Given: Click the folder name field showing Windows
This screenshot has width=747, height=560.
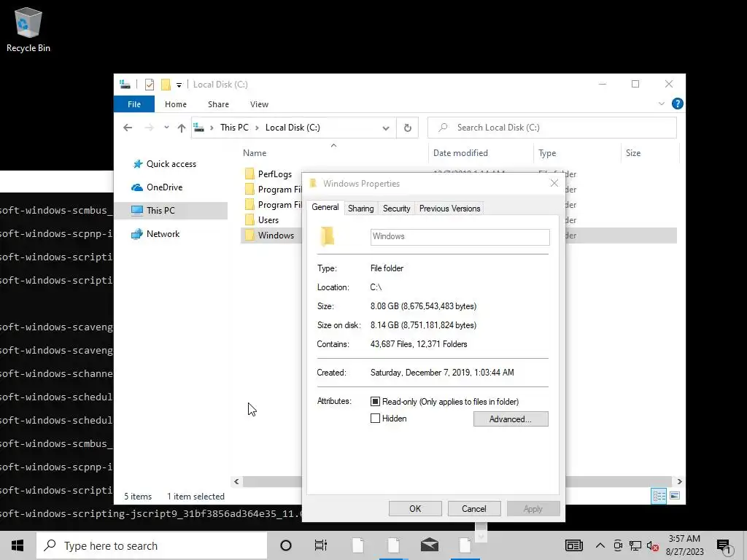Looking at the screenshot, I should (x=460, y=237).
